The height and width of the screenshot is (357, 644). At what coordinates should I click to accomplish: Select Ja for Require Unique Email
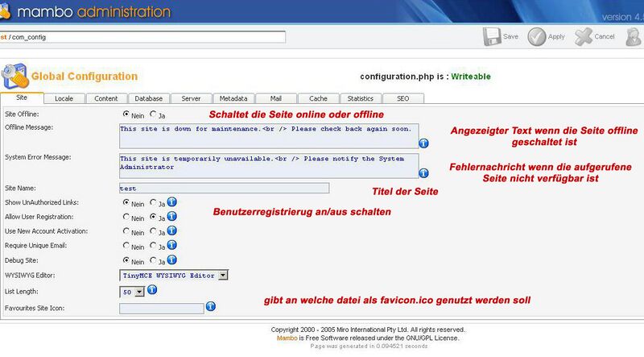click(154, 247)
